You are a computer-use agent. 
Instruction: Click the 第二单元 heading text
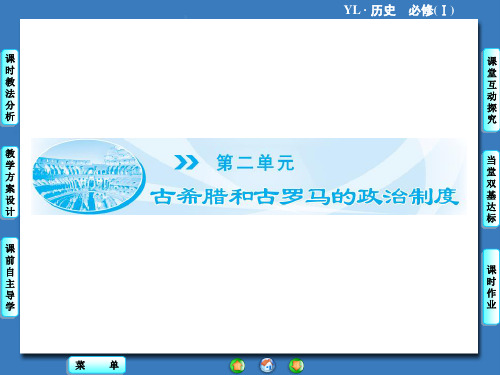tap(255, 163)
